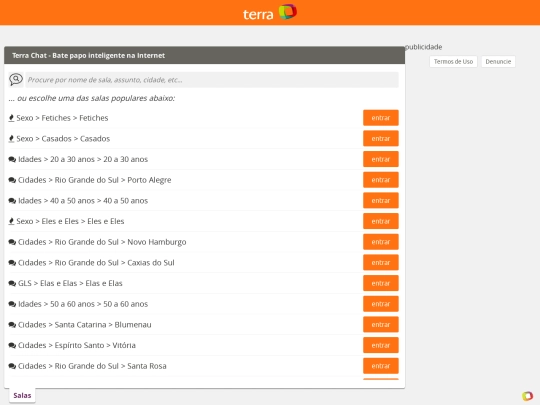
Task: Click the search magnifier chat icon
Action: [15, 80]
